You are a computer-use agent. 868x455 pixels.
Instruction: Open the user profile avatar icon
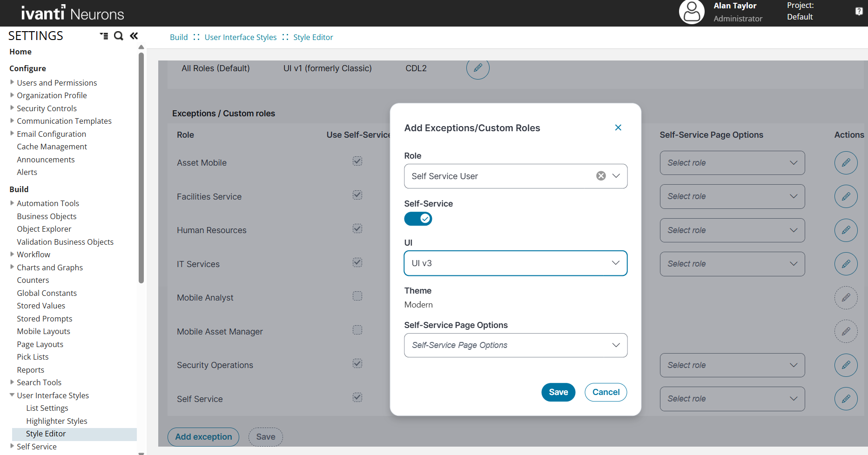[x=692, y=12]
